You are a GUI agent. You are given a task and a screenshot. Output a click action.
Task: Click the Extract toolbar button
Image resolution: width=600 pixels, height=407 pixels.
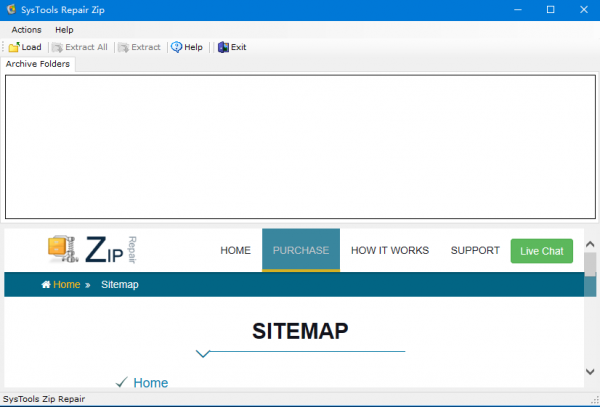click(139, 47)
